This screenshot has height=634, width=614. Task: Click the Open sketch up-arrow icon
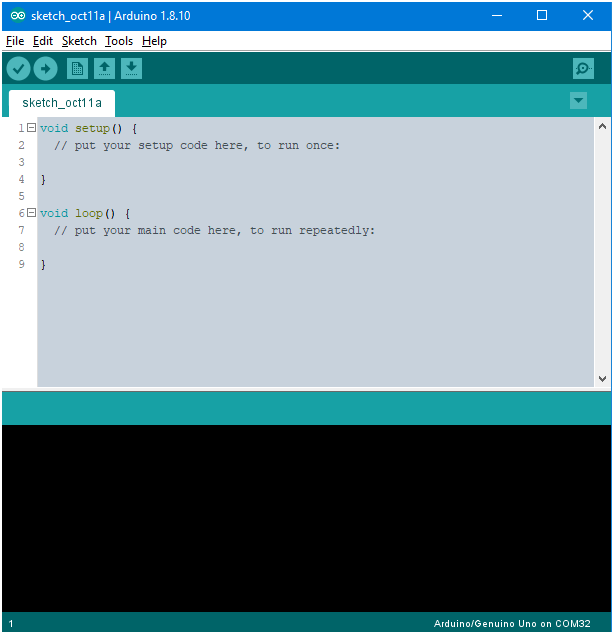click(x=104, y=68)
